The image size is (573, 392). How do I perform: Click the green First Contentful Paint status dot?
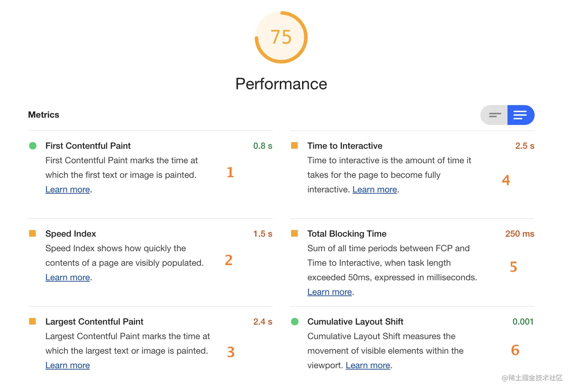pos(33,146)
